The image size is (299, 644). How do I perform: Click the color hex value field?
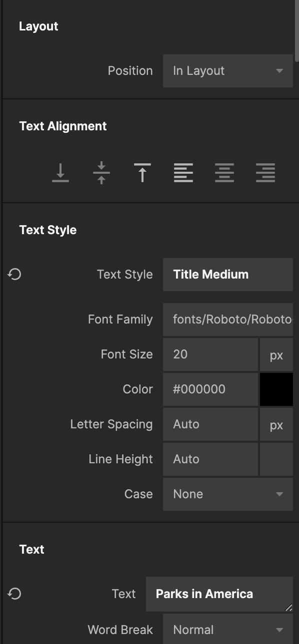point(210,389)
